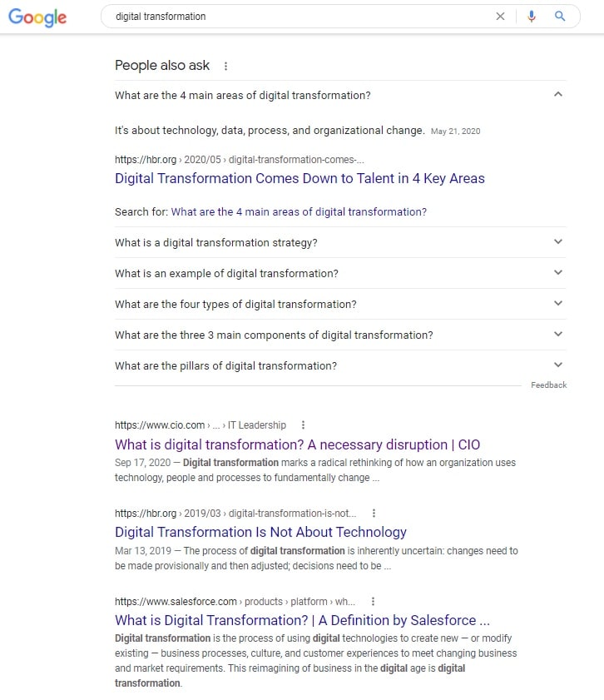Clear the search box with the X icon
604x700 pixels.
pyautogui.click(x=501, y=16)
